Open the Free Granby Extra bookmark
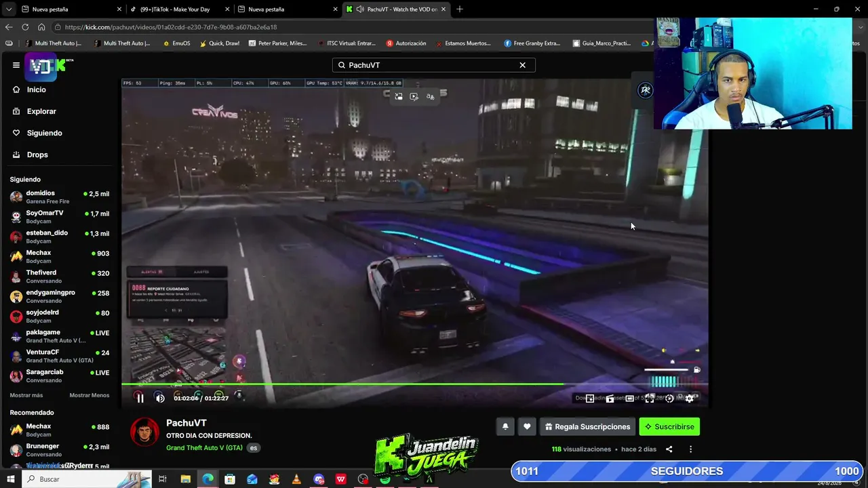This screenshot has width=868, height=488. (532, 43)
